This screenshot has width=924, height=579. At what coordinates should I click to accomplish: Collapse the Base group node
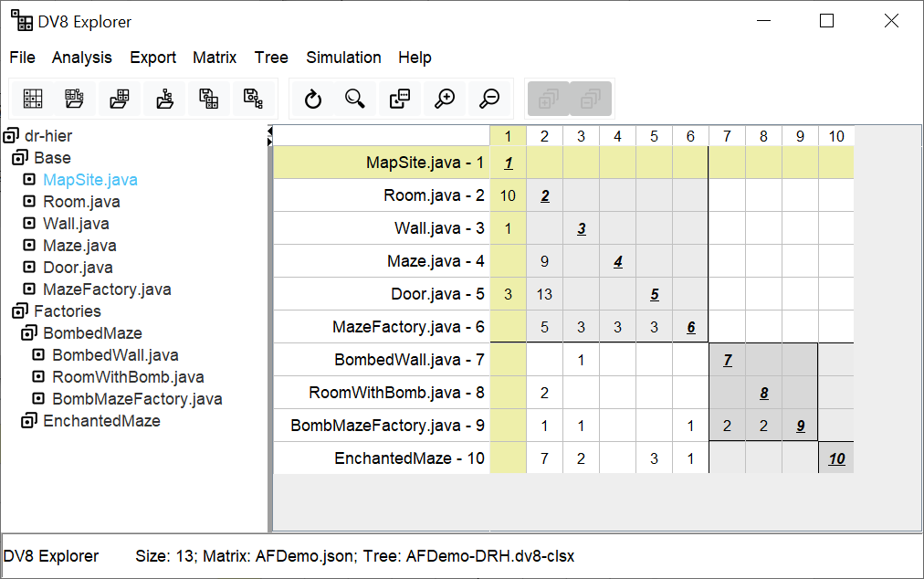[20, 157]
